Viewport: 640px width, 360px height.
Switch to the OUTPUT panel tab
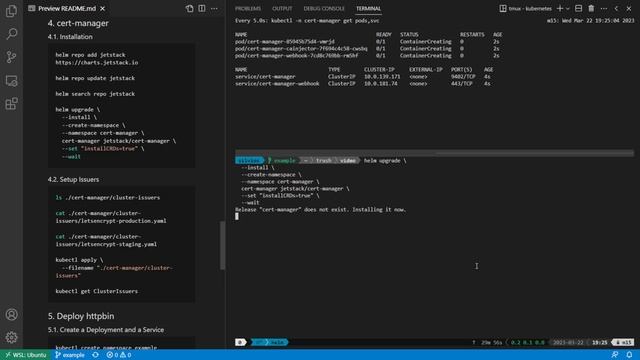pyautogui.click(x=282, y=9)
